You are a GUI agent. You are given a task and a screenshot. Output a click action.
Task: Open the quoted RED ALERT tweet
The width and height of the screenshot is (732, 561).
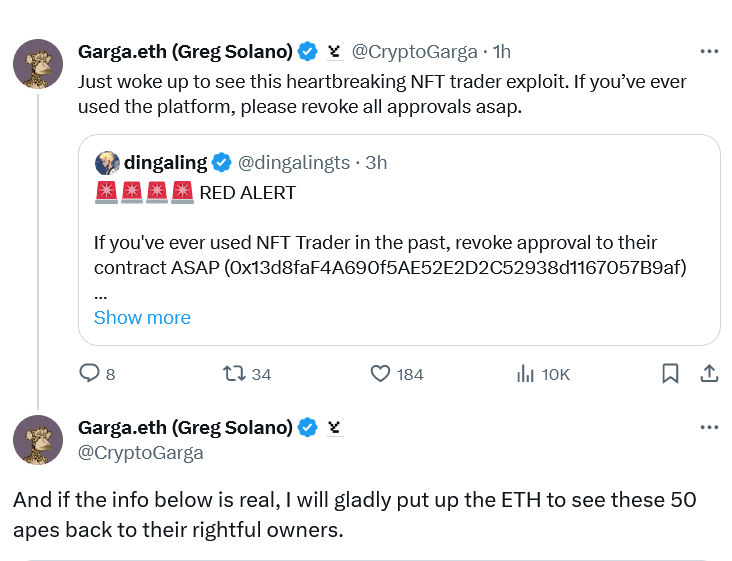click(400, 230)
